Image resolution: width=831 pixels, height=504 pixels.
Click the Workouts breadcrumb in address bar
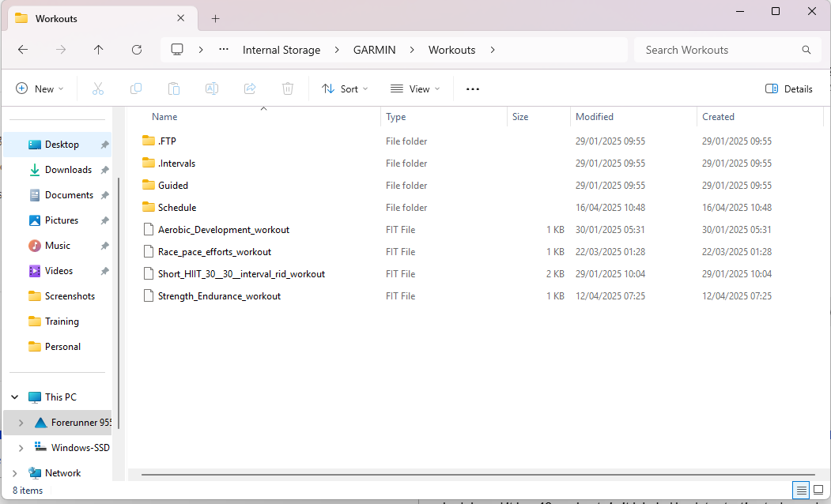tap(451, 50)
